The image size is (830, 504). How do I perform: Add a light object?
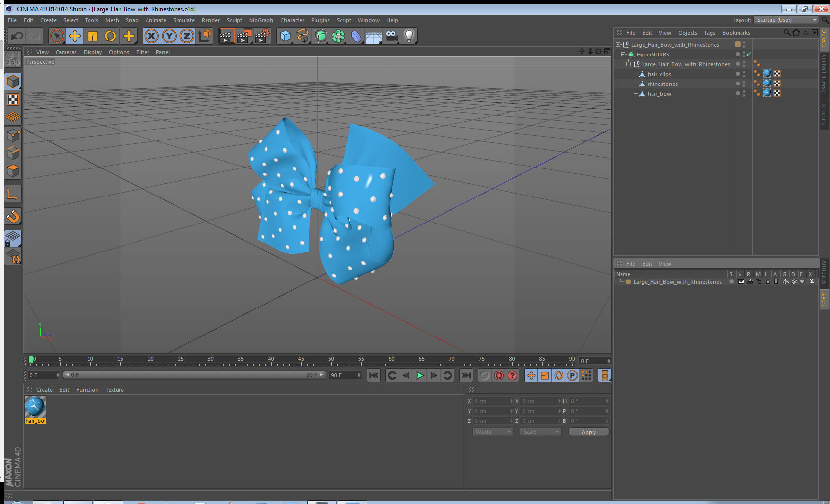[409, 36]
